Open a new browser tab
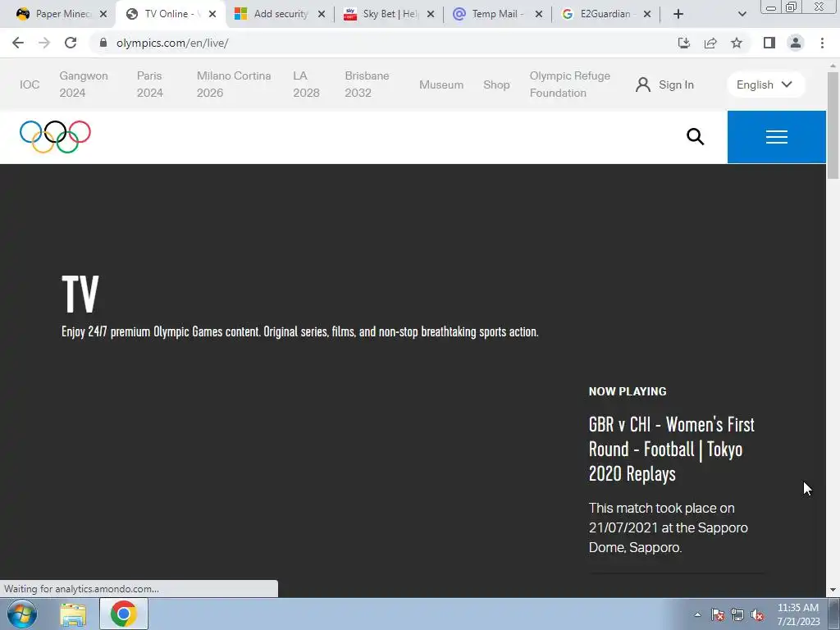 pyautogui.click(x=678, y=14)
